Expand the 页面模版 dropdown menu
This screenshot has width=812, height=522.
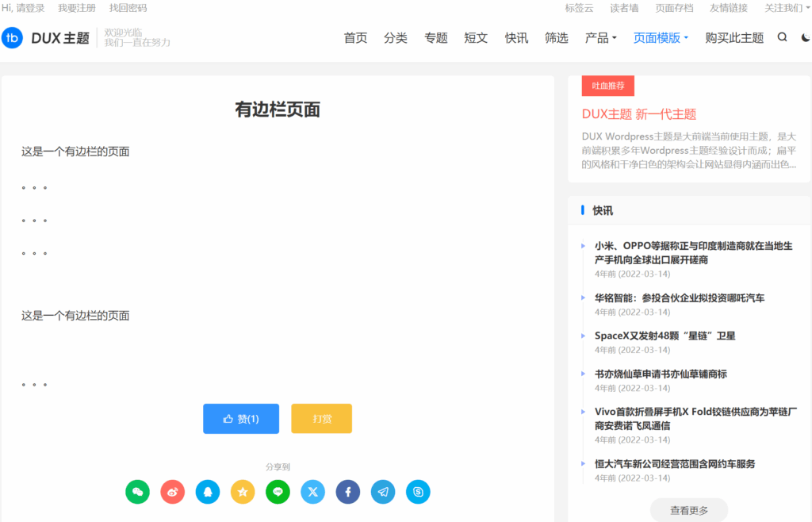tap(661, 37)
